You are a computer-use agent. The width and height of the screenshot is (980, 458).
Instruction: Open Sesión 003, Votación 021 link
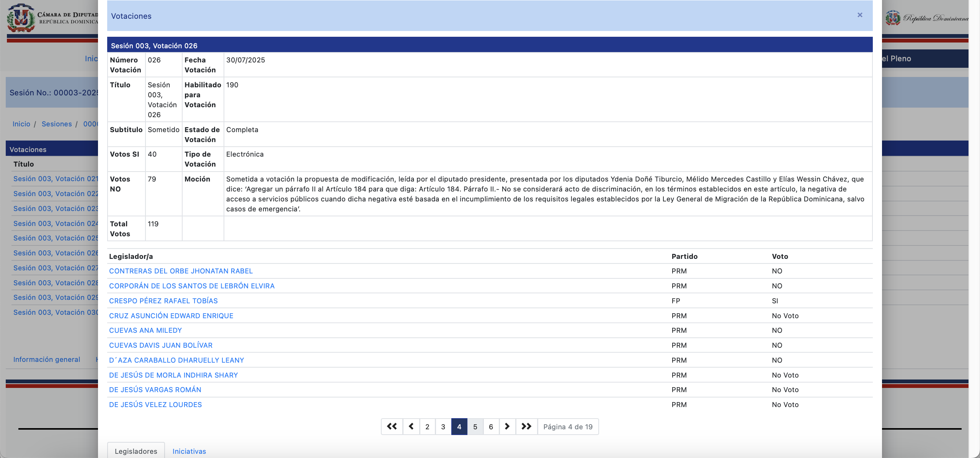pyautogui.click(x=56, y=179)
